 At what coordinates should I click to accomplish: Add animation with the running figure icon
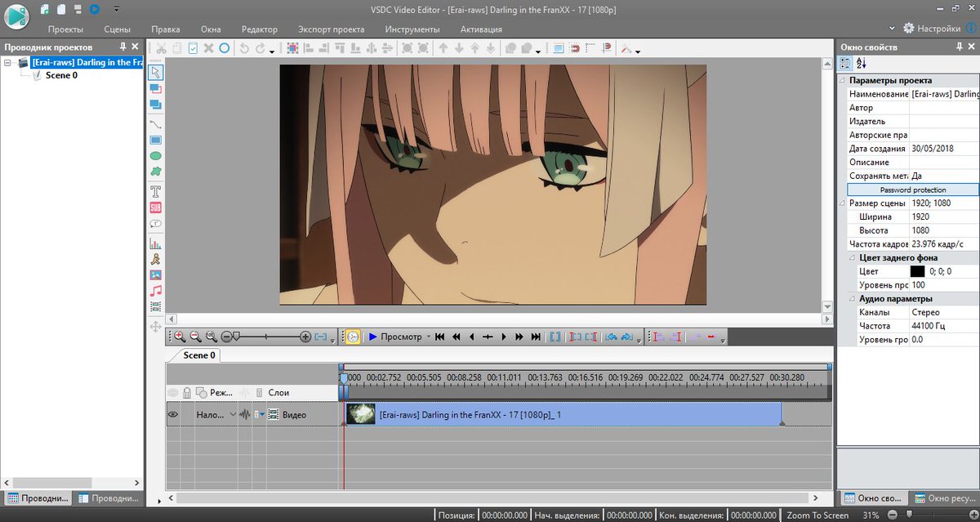(155, 258)
